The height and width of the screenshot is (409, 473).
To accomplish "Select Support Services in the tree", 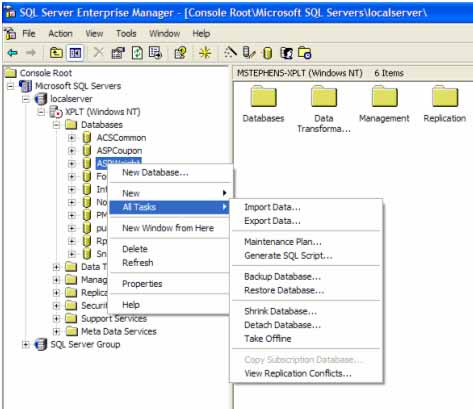I will [114, 318].
